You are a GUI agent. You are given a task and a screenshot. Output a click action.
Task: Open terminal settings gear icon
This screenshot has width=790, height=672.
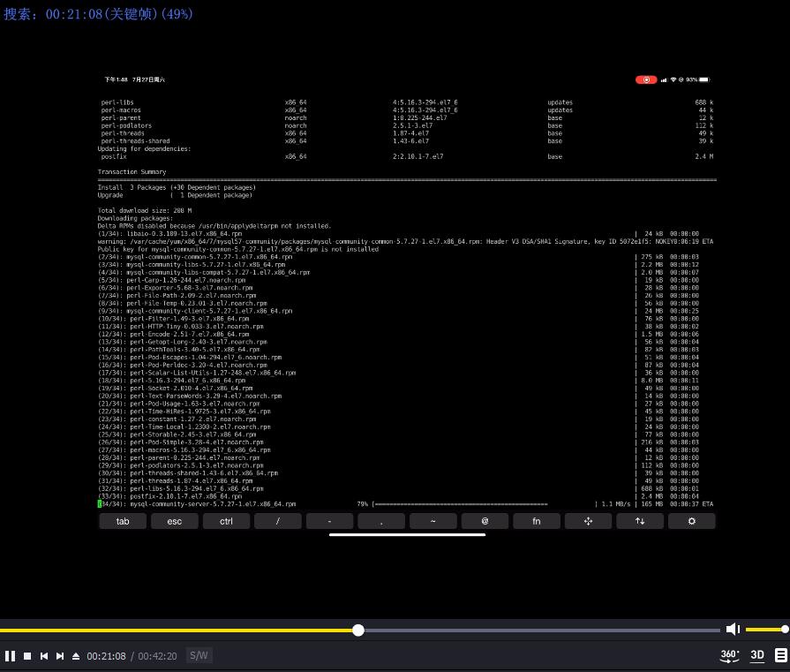point(692,521)
